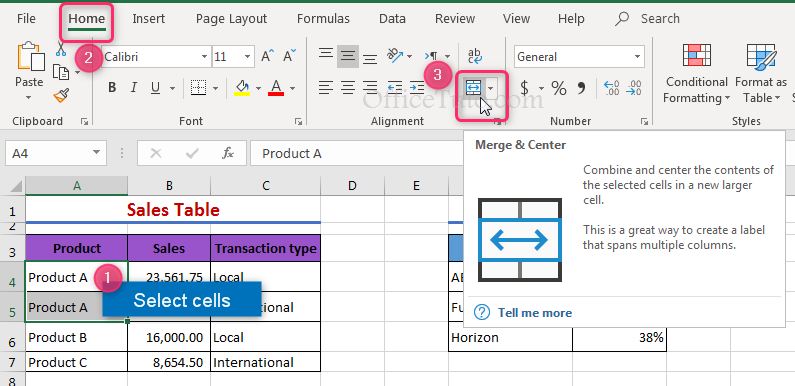Open the Formulas ribbon tab
The width and height of the screenshot is (795, 386).
point(323,19)
